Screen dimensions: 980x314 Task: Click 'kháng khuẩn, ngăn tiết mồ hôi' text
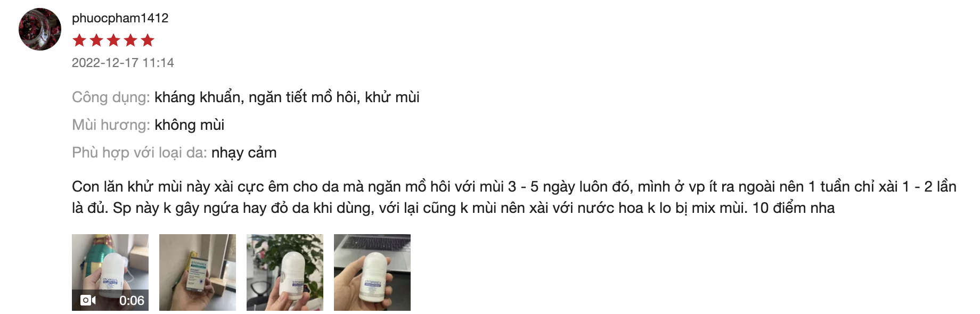click(x=256, y=97)
